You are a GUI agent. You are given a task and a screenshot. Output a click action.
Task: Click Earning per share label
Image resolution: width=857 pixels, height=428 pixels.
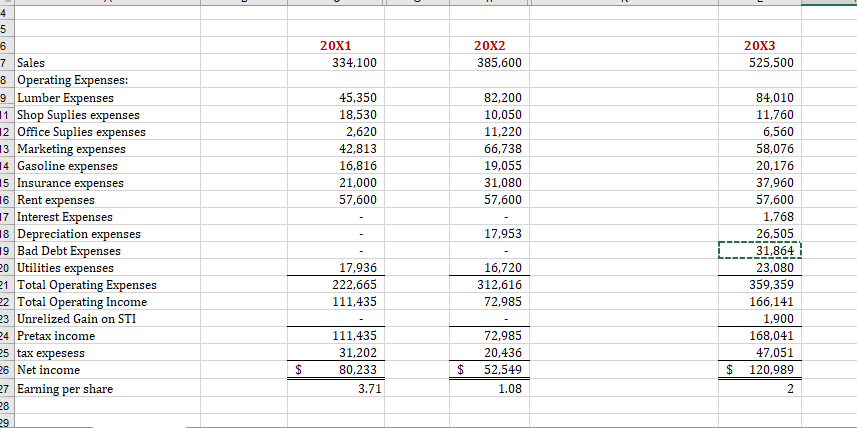tap(65, 389)
